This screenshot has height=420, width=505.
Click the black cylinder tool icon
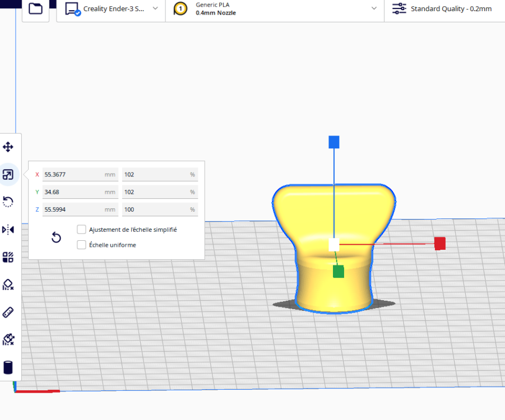8,367
